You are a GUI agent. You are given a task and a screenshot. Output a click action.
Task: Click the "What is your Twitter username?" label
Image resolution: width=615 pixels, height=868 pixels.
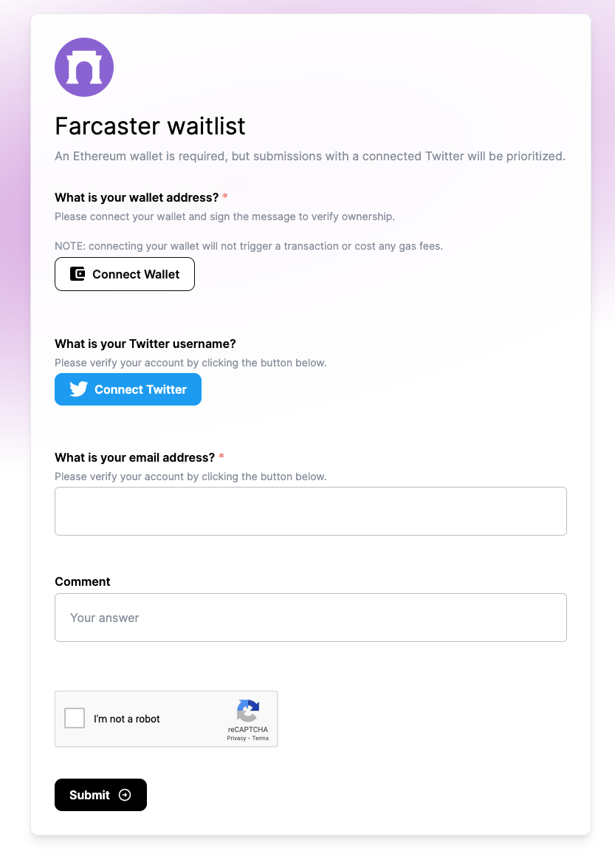145,344
